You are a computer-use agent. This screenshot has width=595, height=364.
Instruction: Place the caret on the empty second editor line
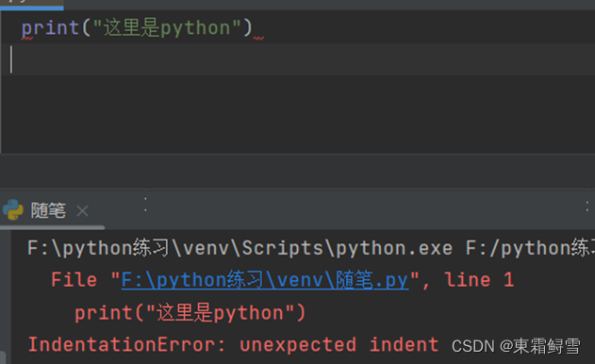[x=298, y=59]
